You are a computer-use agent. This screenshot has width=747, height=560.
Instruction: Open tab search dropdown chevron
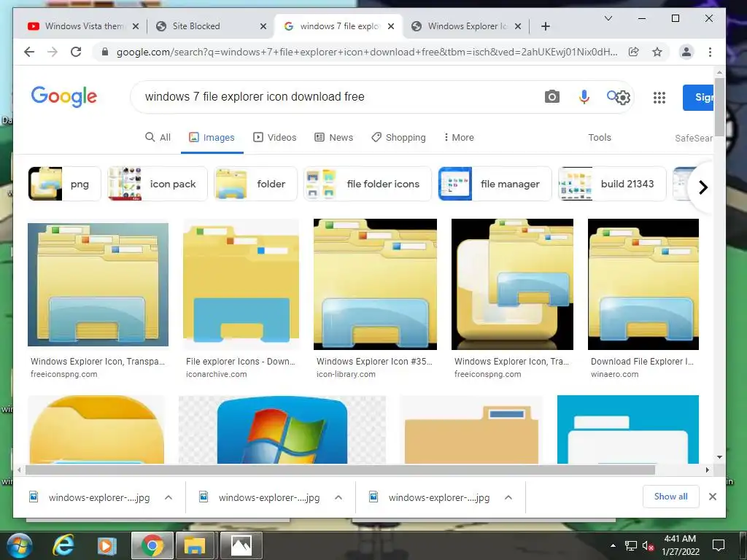coord(608,18)
